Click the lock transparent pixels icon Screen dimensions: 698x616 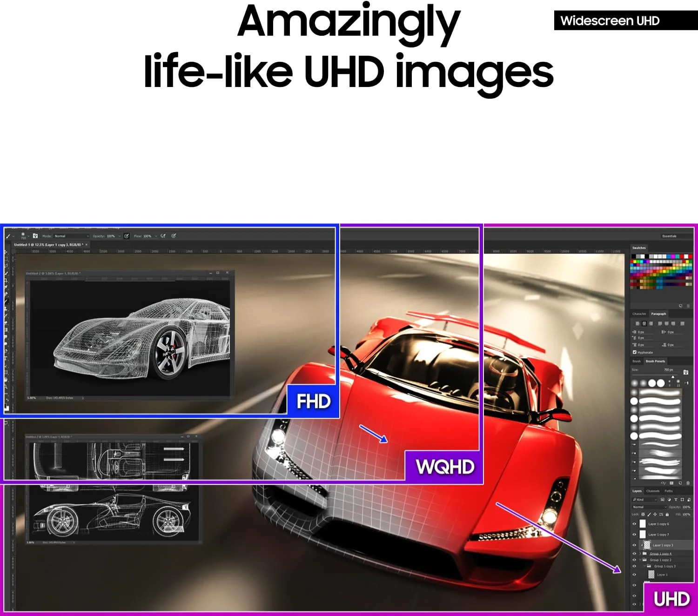click(x=643, y=514)
